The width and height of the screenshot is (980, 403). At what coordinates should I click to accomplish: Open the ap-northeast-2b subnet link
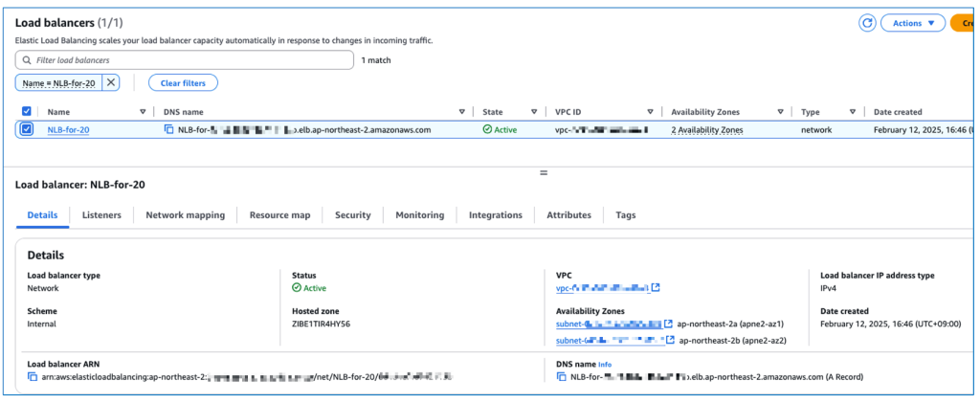point(610,341)
